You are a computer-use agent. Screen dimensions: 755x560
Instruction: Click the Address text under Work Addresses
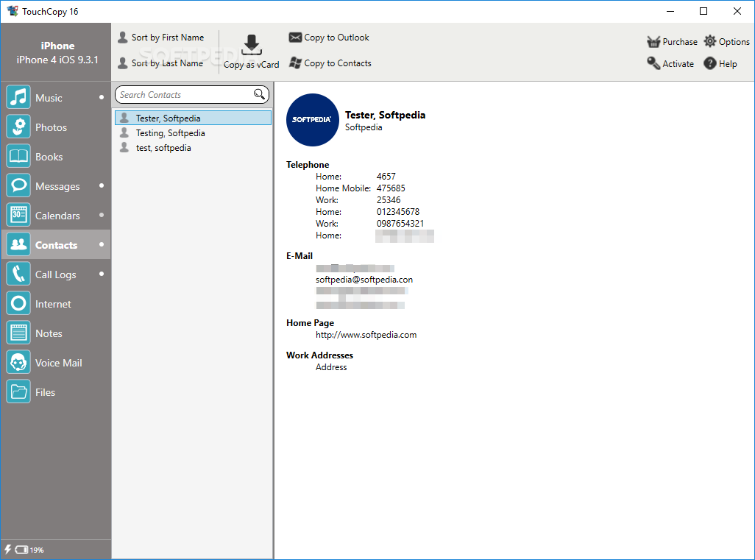[331, 367]
